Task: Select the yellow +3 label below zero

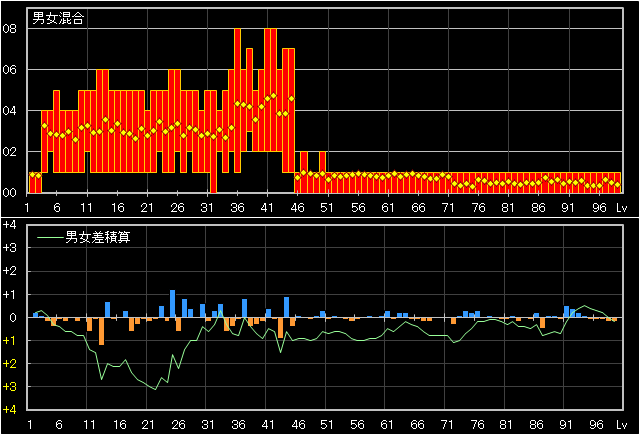Action: coord(9,387)
